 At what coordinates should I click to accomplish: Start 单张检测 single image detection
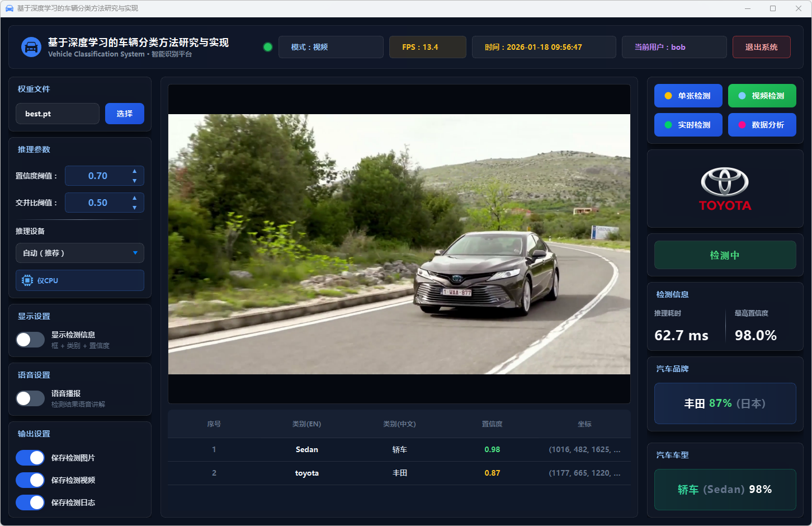(688, 96)
